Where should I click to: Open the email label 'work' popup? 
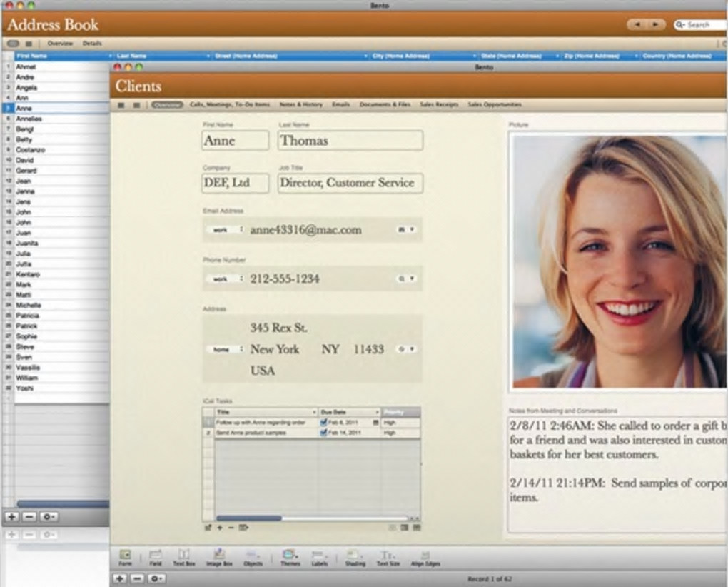point(225,230)
